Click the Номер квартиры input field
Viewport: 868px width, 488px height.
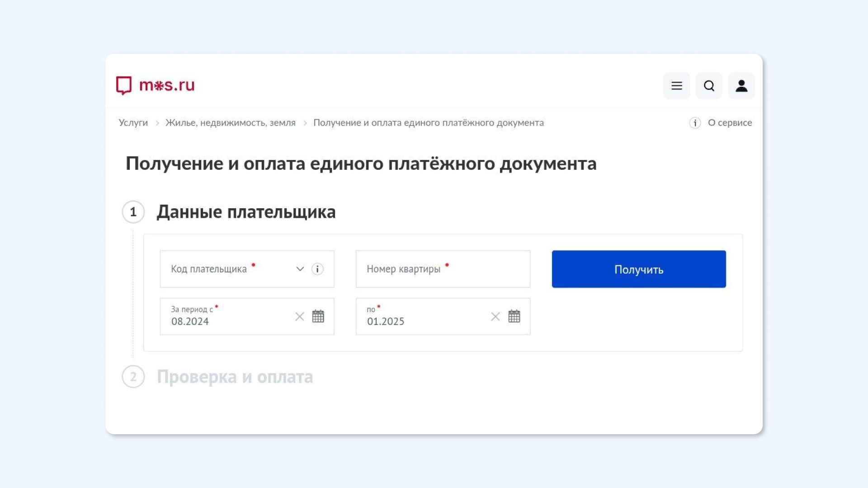pyautogui.click(x=443, y=269)
